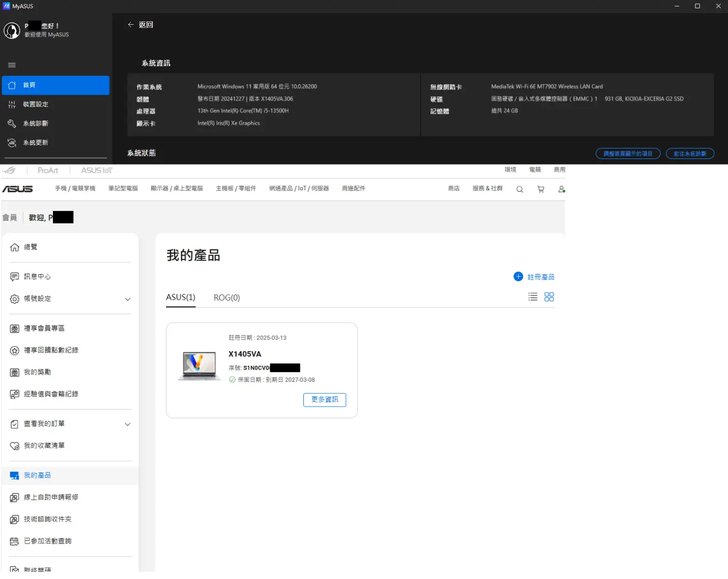Open the search icon in ASUS header
Image resolution: width=728 pixels, height=579 pixels.
click(x=519, y=189)
